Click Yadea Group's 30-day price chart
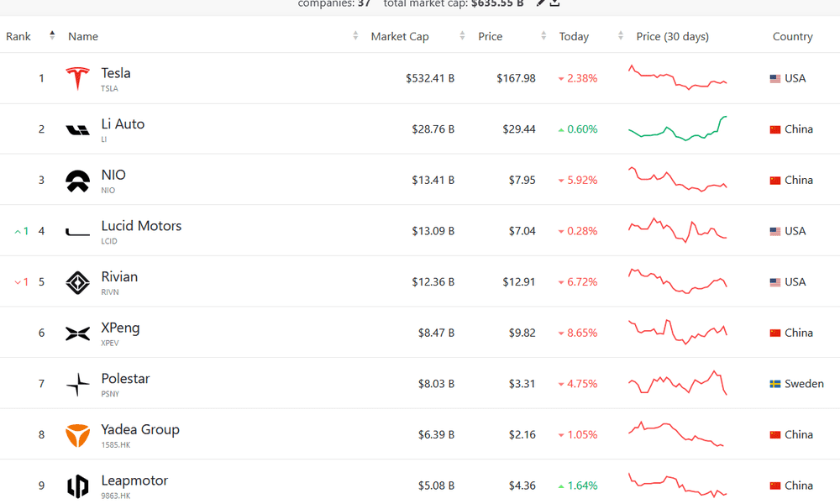840x504 pixels. click(676, 433)
